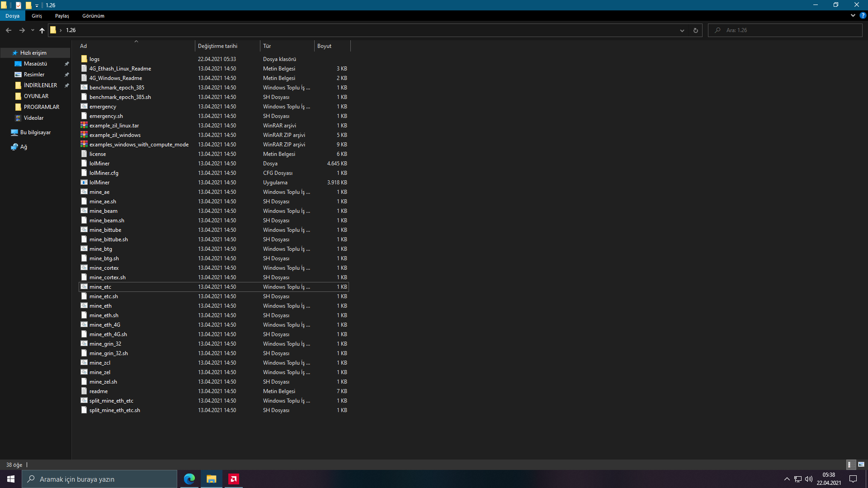Open the Dosya menu

(x=12, y=16)
